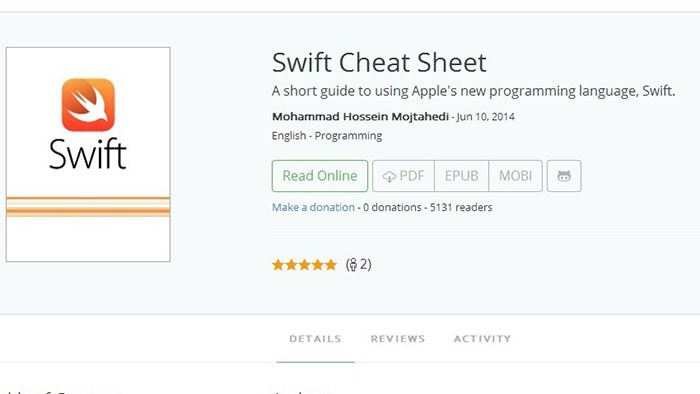Viewport: 700px width, 394px height.
Task: Download the book as MOBI
Action: 515,176
